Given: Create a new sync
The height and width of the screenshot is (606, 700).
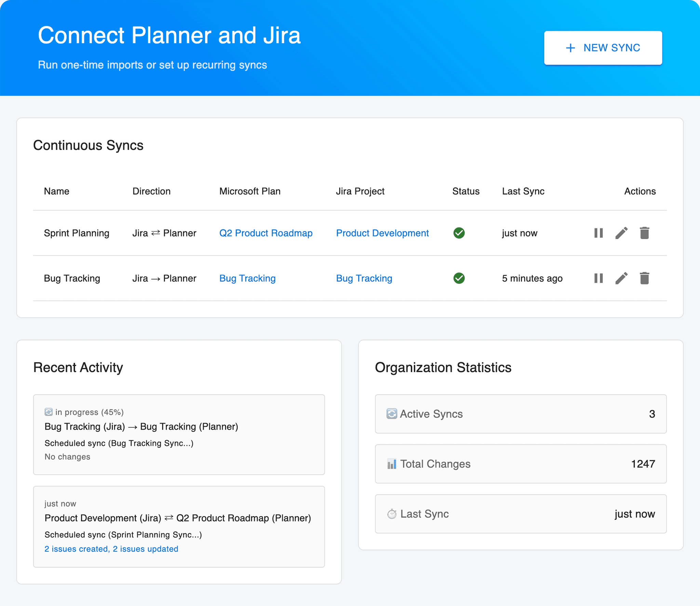Looking at the screenshot, I should [603, 47].
